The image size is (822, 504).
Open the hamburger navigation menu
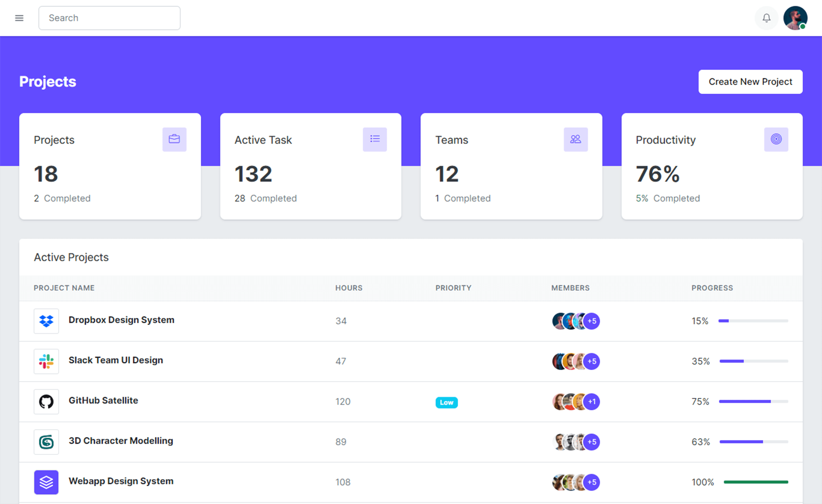point(19,18)
